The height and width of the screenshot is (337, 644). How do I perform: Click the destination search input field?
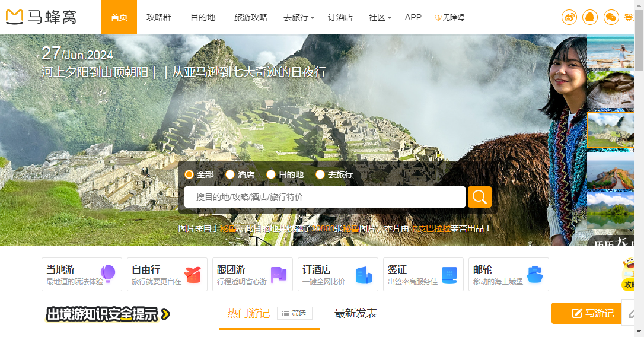click(324, 197)
